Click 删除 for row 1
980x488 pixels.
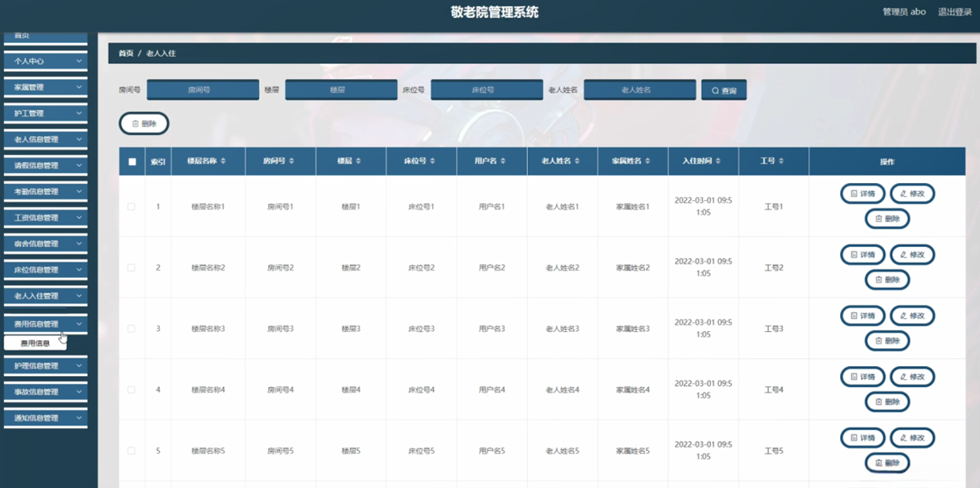pyautogui.click(x=887, y=219)
